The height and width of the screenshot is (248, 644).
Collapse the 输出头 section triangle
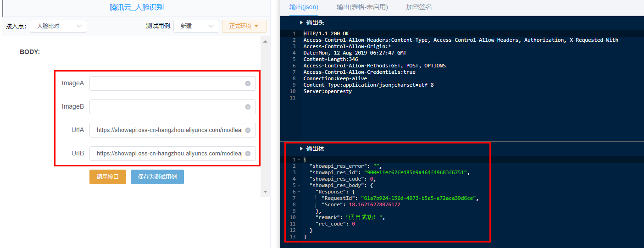301,22
